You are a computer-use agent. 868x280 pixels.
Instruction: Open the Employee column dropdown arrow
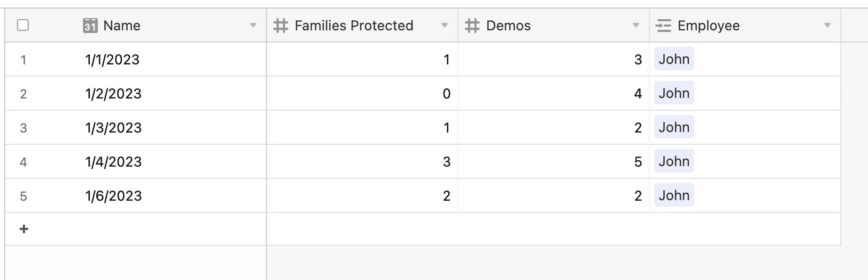tap(828, 26)
